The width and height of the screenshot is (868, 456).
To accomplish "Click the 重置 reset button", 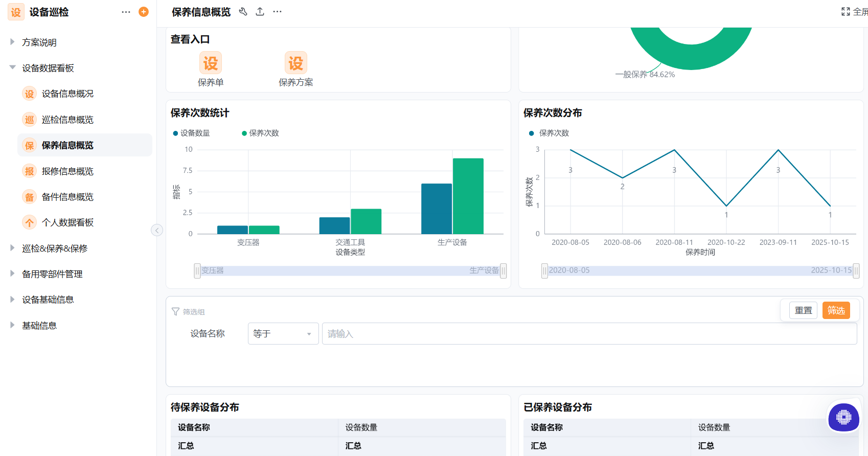I will (803, 310).
